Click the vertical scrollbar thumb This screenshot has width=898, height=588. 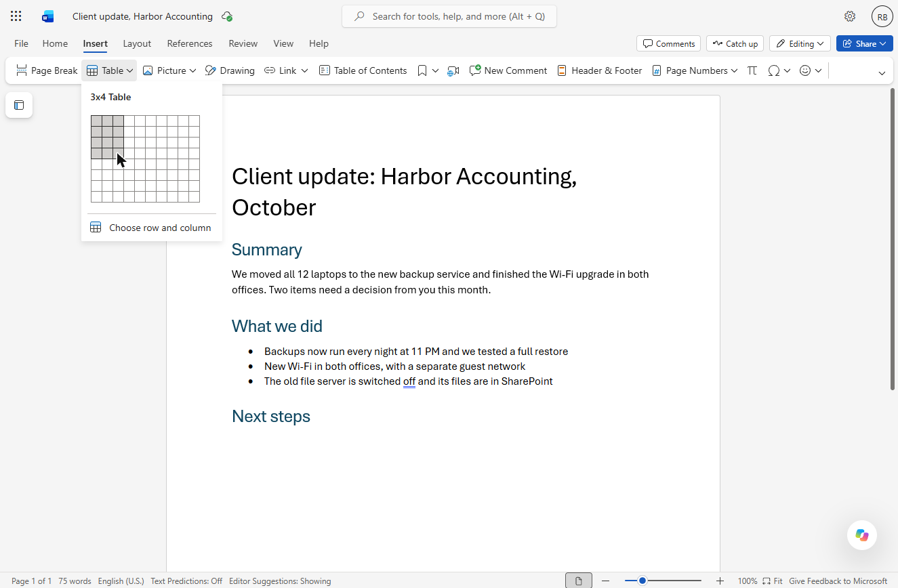tap(894, 238)
